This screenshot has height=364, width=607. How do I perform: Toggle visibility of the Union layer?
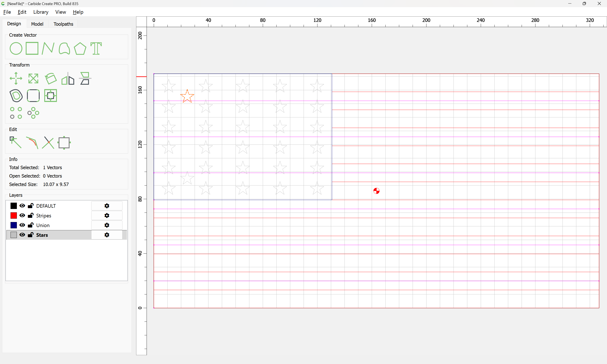click(22, 225)
